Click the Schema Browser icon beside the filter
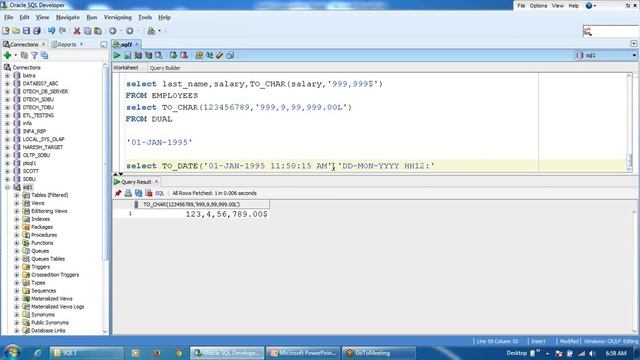This screenshot has height=360, width=640. click(44, 55)
